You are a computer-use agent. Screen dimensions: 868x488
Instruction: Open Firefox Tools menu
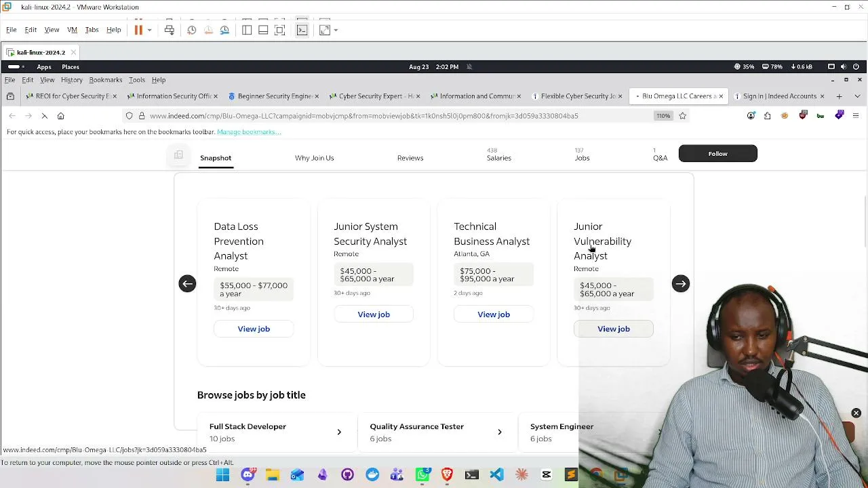pyautogui.click(x=137, y=80)
